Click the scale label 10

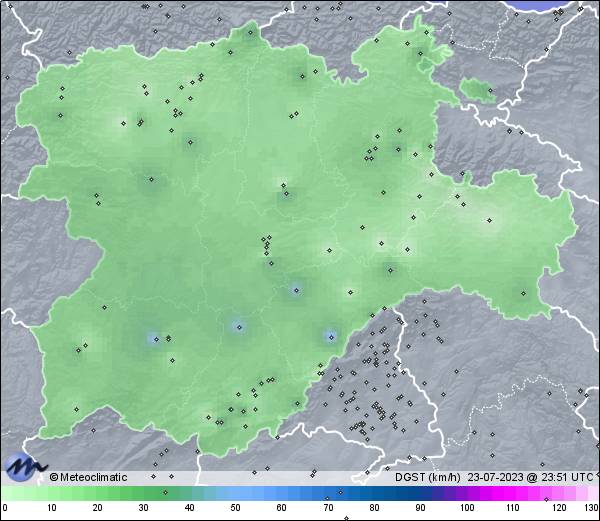tap(52, 508)
